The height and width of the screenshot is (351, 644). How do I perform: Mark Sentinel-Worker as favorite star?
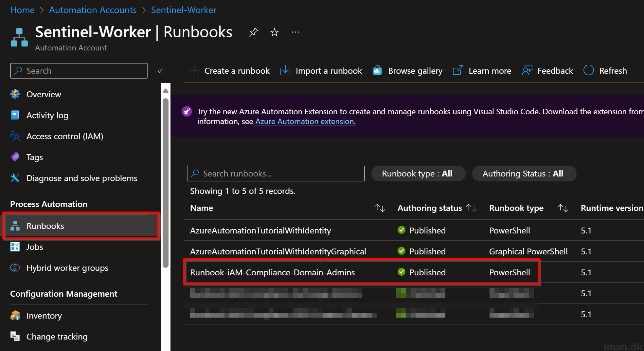coord(275,32)
